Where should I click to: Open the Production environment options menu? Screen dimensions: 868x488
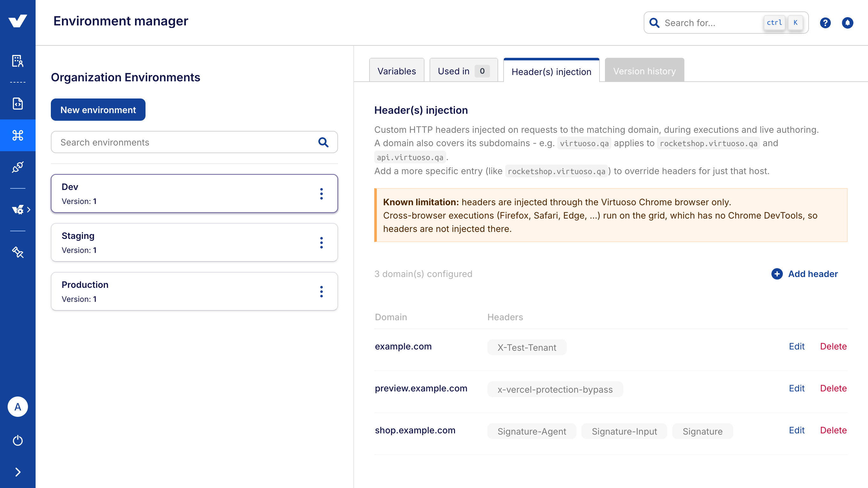[x=322, y=292]
